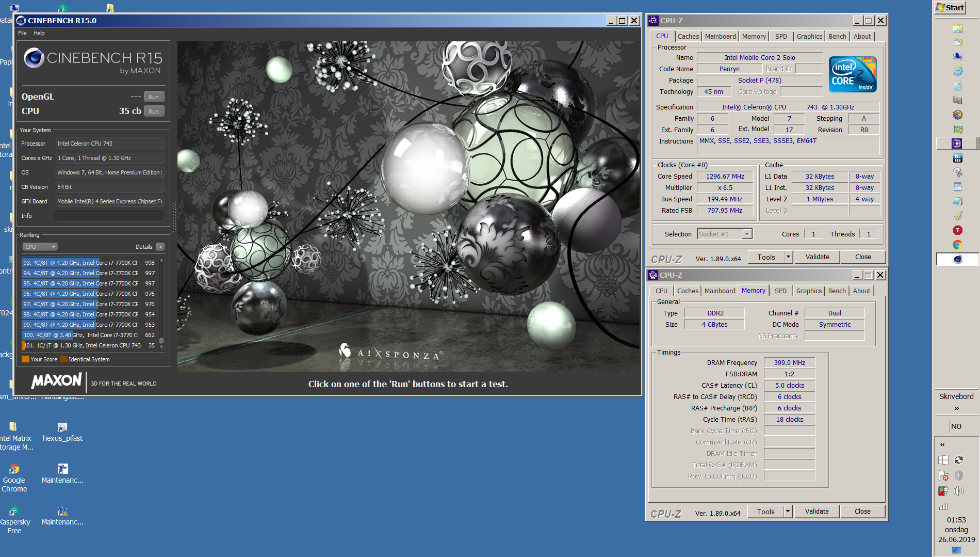This screenshot has width=980, height=557.
Task: Open About tab in lower CPU-Z
Action: [861, 291]
